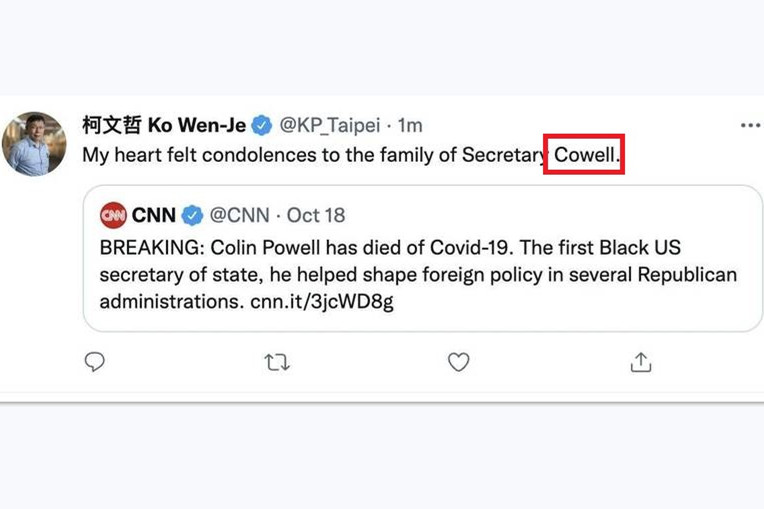764x509 pixels.
Task: Click the 1m tweet timestamp
Action: 410,126
